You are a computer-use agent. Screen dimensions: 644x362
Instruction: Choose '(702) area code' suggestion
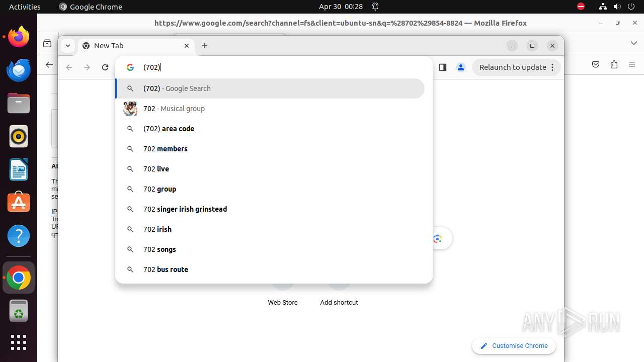[x=270, y=129]
